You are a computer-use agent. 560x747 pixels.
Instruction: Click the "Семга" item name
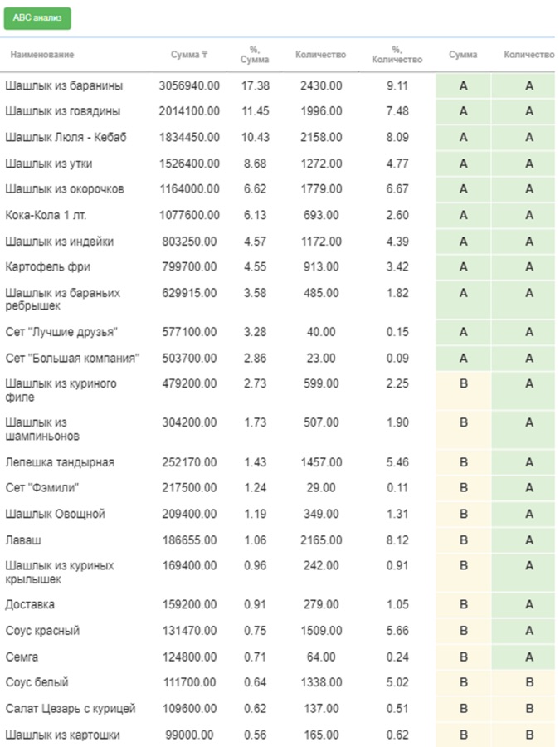coord(23,657)
